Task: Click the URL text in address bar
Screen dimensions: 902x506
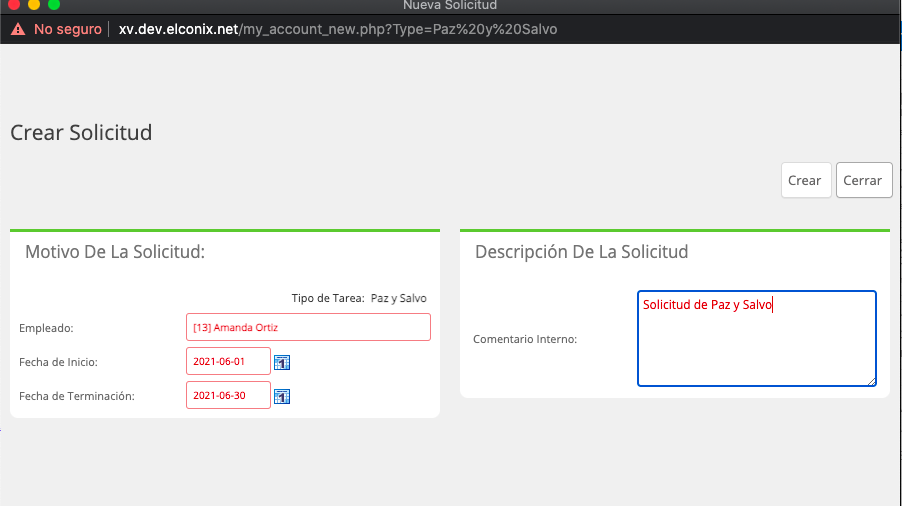Action: pos(338,29)
